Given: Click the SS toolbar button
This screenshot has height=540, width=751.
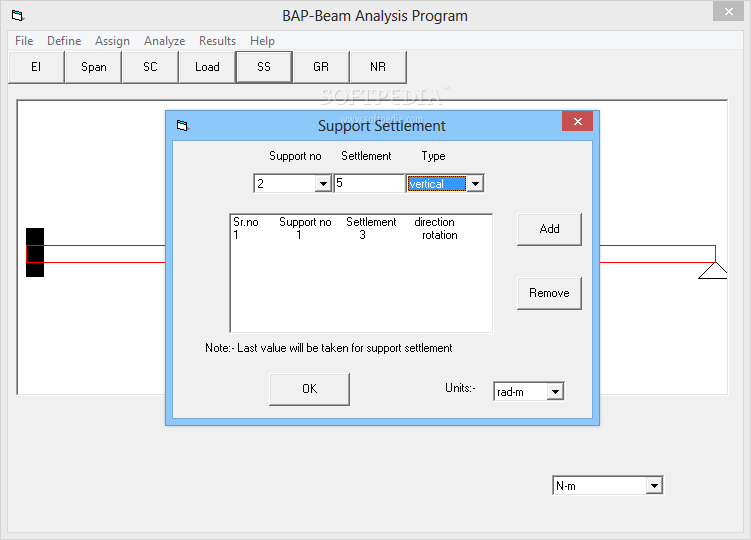Looking at the screenshot, I should click(264, 67).
